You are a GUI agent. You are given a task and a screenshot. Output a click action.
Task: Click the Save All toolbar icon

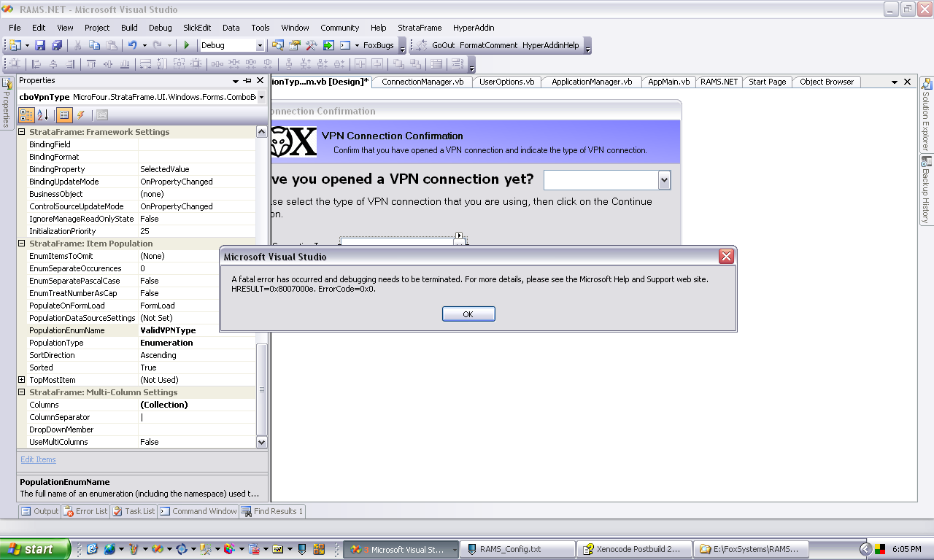click(x=56, y=45)
